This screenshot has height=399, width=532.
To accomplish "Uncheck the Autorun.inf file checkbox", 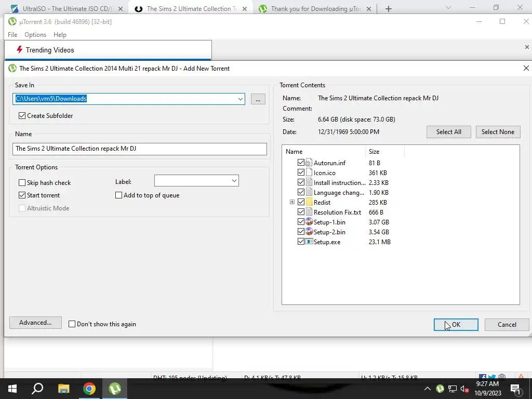I will (301, 163).
